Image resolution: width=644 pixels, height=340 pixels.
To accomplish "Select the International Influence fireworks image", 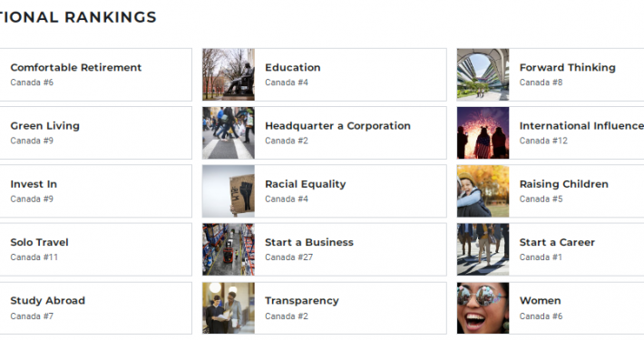I will [x=483, y=133].
